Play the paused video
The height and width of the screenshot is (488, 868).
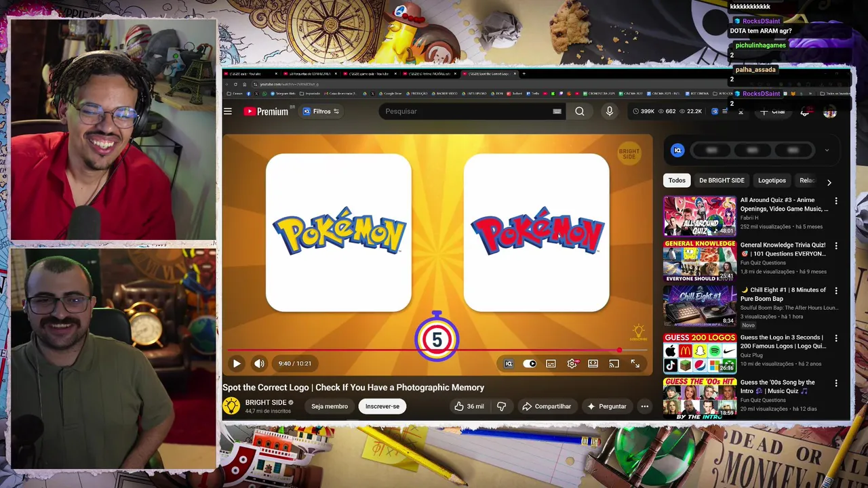click(x=237, y=364)
